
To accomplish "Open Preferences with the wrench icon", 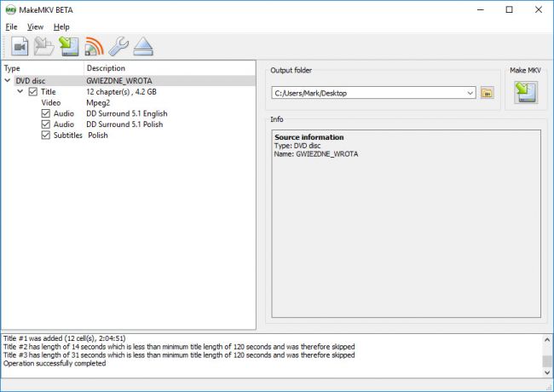I will click(x=118, y=47).
